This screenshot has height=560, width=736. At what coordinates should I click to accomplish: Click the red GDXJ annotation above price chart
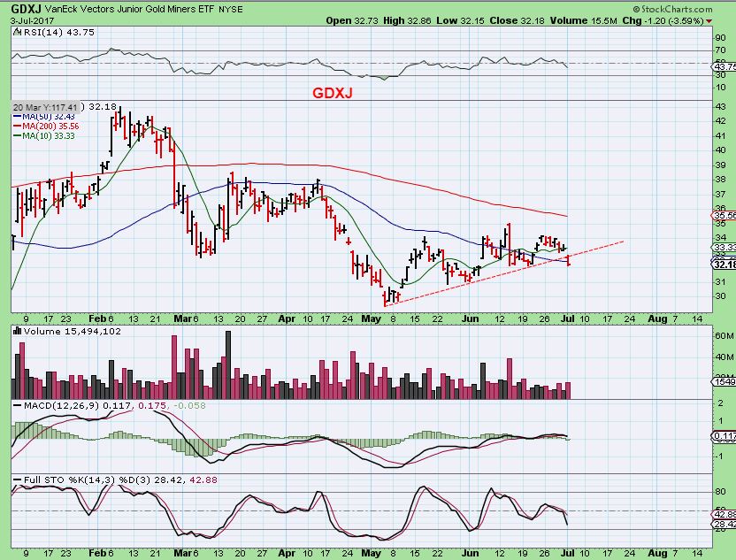[333, 93]
